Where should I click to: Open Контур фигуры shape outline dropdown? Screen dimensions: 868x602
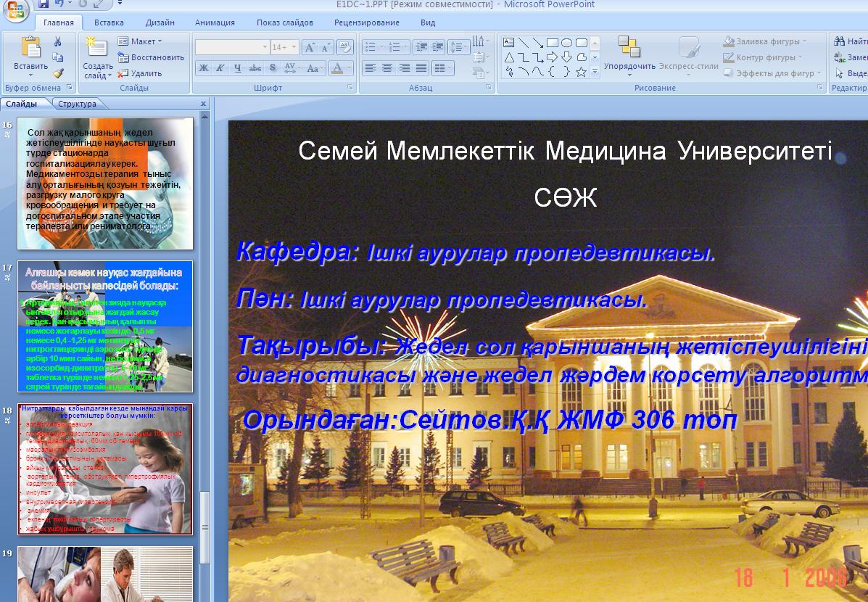point(763,57)
